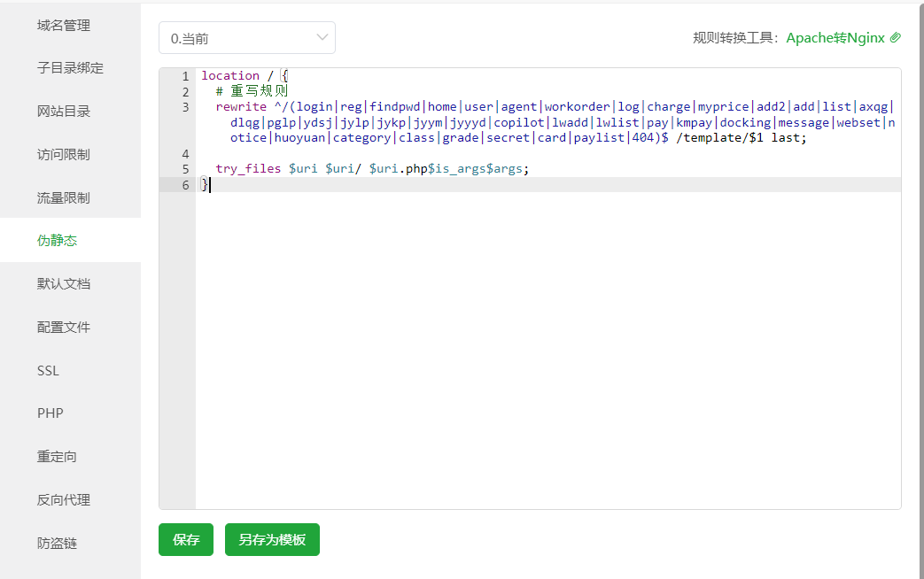Click the paperclip icon beside Apache转Nginx

[x=895, y=37]
